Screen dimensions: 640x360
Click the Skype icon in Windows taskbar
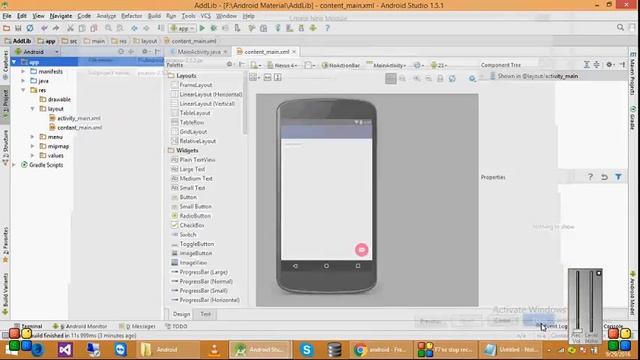click(x=307, y=350)
